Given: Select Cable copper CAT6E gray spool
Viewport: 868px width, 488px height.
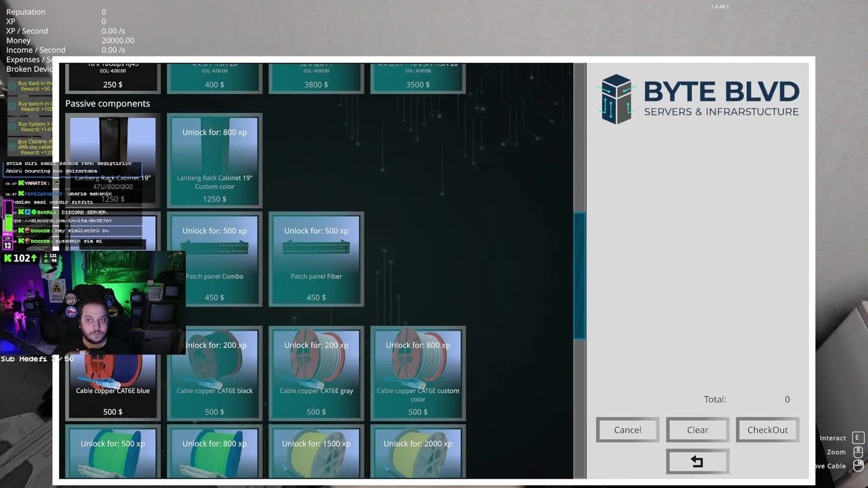Looking at the screenshot, I should point(316,373).
